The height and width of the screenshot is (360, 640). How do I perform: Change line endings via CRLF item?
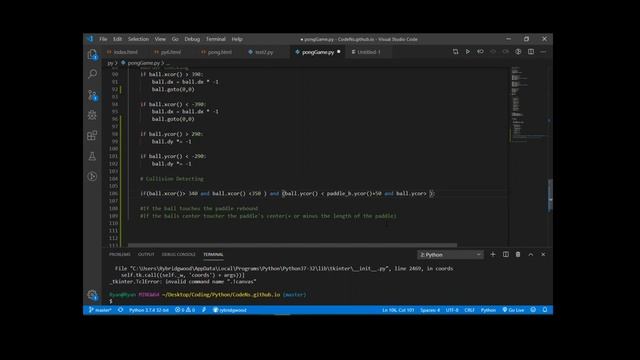point(469,310)
